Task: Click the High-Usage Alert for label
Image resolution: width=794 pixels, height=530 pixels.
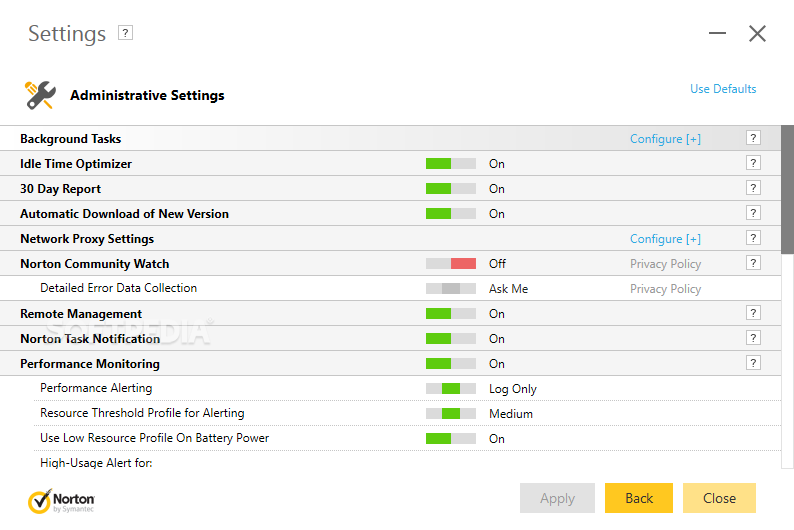Action: pyautogui.click(x=96, y=463)
